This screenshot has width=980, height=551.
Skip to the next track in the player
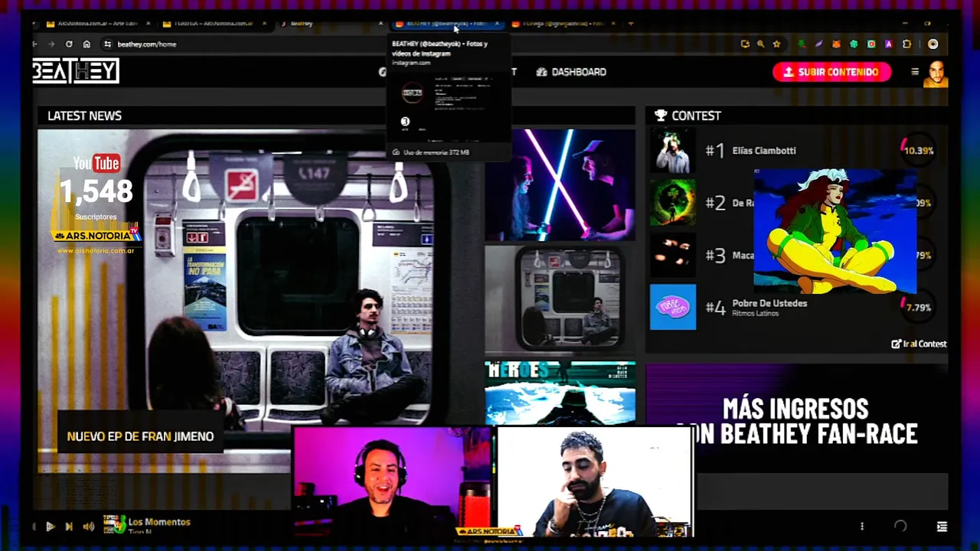click(x=69, y=527)
